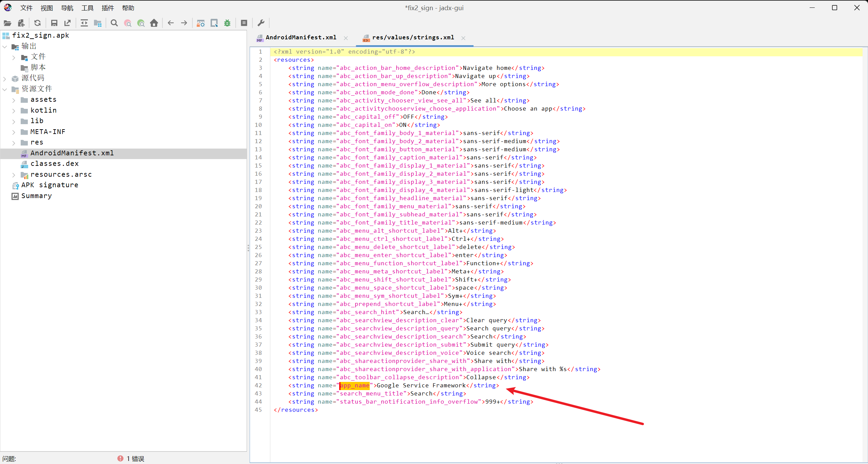
Task: Open preferences with the wrench icon
Action: point(261,23)
